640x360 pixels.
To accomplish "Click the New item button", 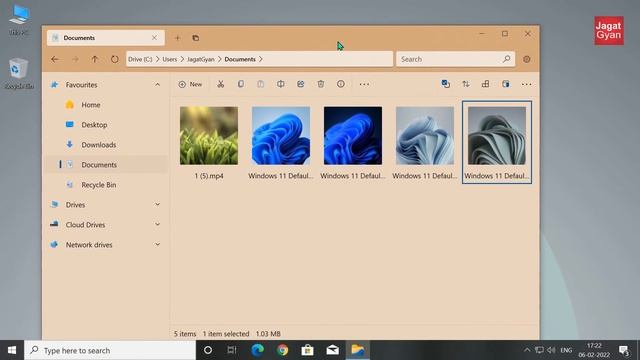I will point(190,84).
